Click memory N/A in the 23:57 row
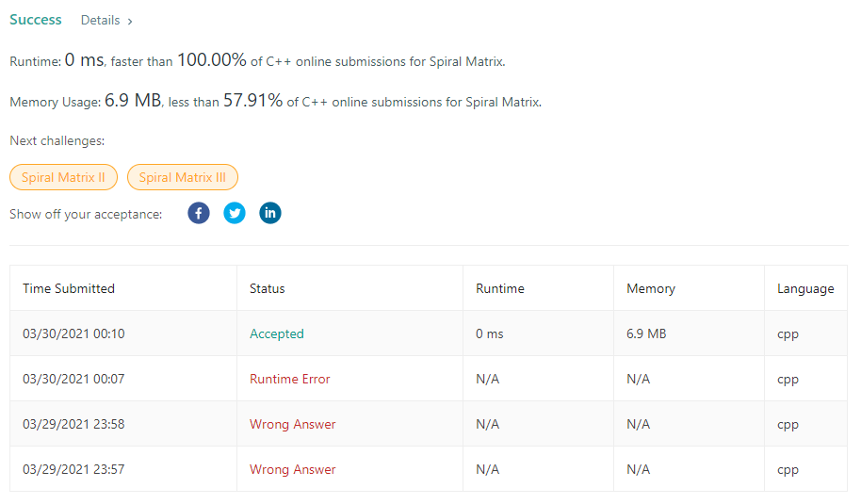The image size is (861, 504). 638,469
